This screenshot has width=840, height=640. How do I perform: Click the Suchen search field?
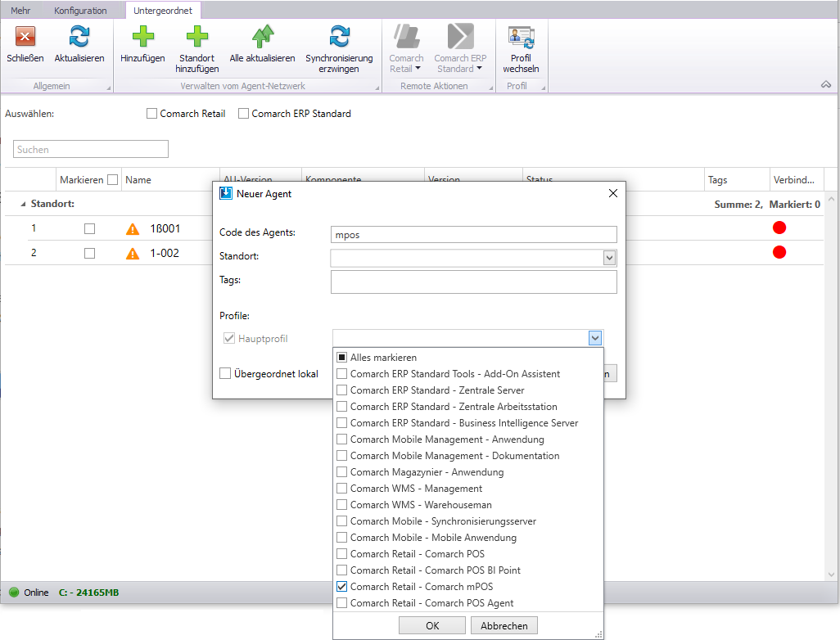(91, 150)
